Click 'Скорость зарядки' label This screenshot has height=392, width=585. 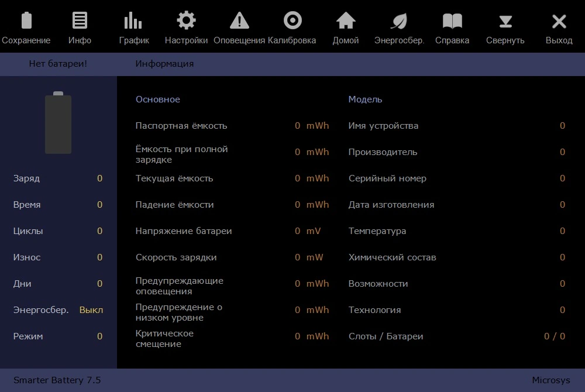[176, 257]
